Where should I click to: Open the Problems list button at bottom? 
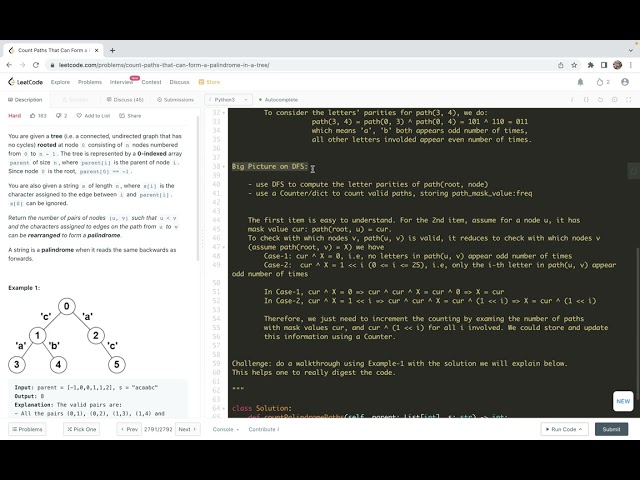27,429
